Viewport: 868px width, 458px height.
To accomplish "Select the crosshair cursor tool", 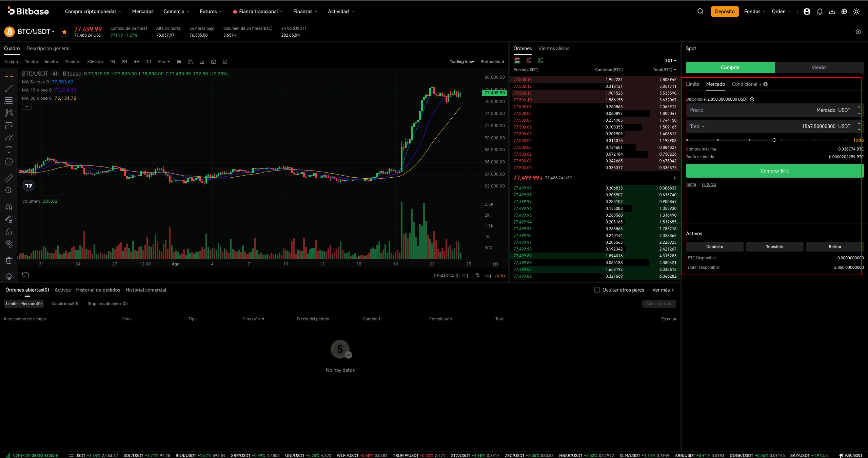I will pos(9,76).
